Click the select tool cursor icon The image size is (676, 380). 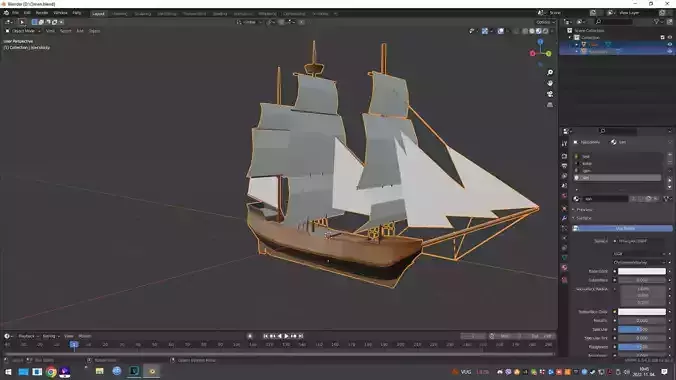[22, 22]
